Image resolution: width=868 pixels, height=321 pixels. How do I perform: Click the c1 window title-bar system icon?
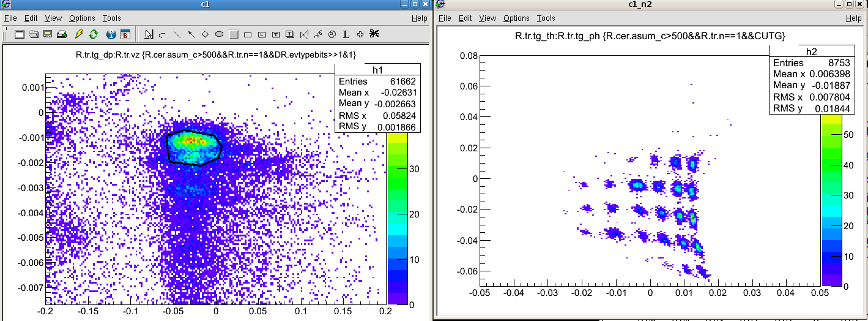(x=6, y=5)
